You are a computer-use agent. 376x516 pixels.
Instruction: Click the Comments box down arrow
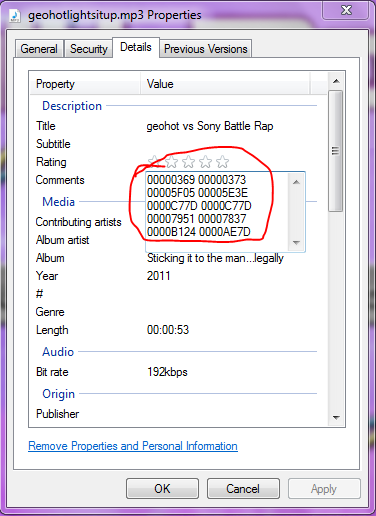click(x=296, y=243)
